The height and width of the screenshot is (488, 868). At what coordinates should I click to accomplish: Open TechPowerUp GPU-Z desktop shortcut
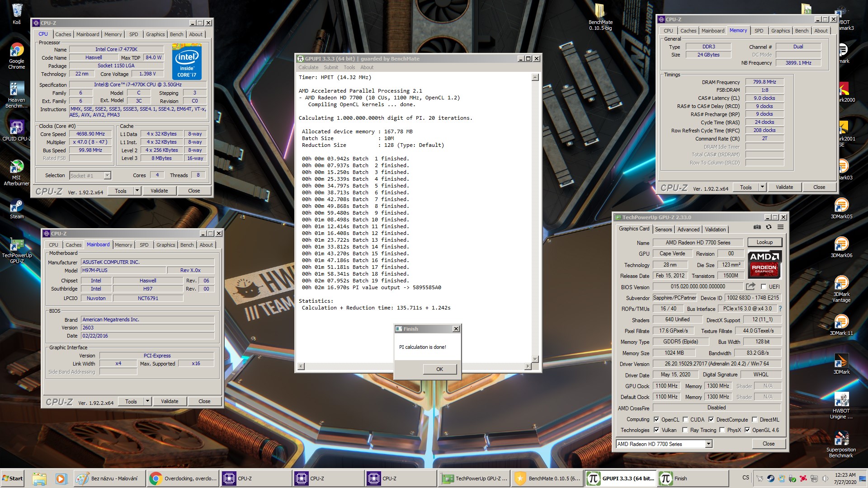[17, 251]
